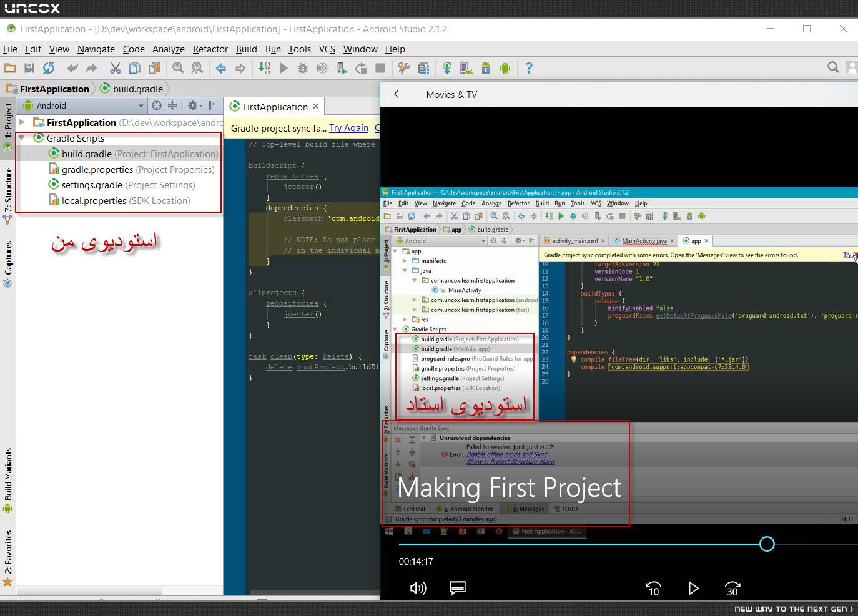The width and height of the screenshot is (858, 616).
Task: Click the Undo arrow icon
Action: click(72, 68)
